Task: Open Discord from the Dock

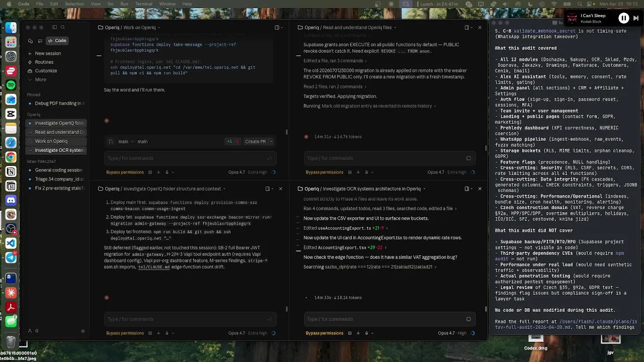Action: click(11, 201)
